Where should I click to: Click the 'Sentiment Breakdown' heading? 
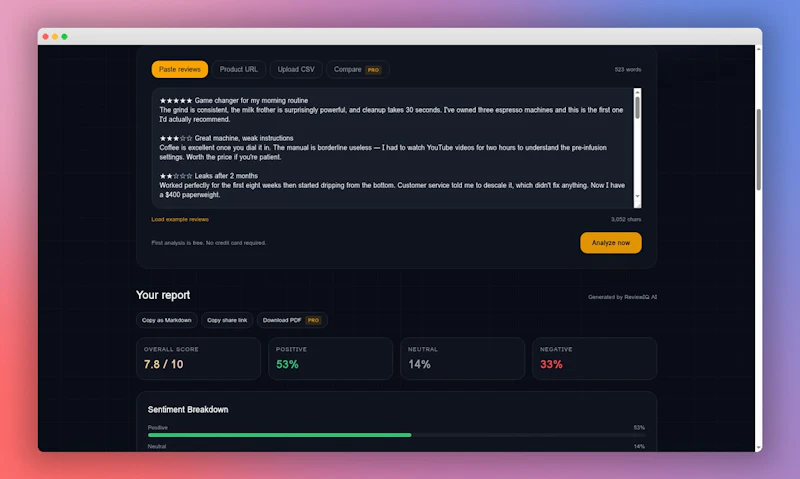click(x=188, y=410)
